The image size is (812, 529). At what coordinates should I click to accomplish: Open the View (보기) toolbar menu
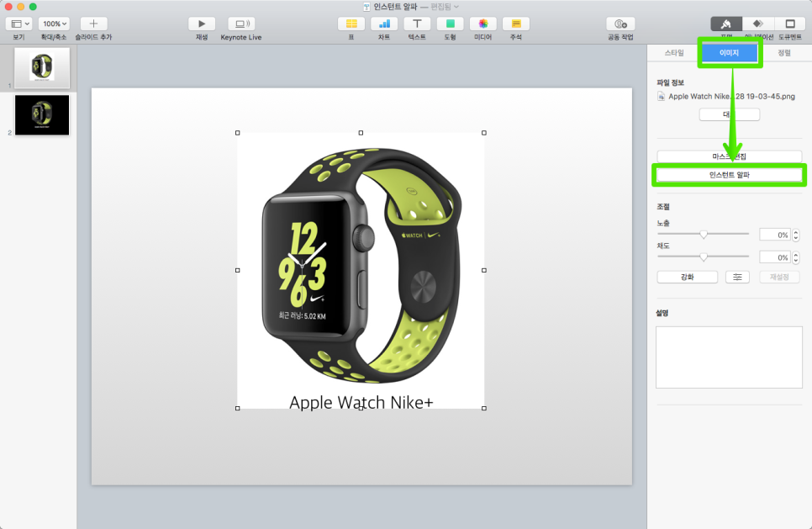[18, 24]
